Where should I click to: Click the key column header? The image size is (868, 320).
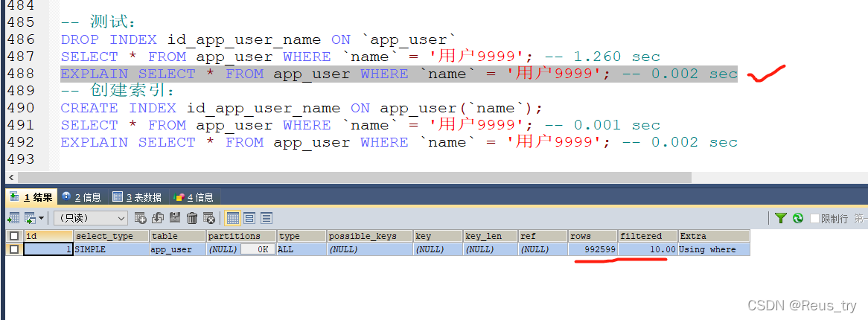(x=438, y=236)
